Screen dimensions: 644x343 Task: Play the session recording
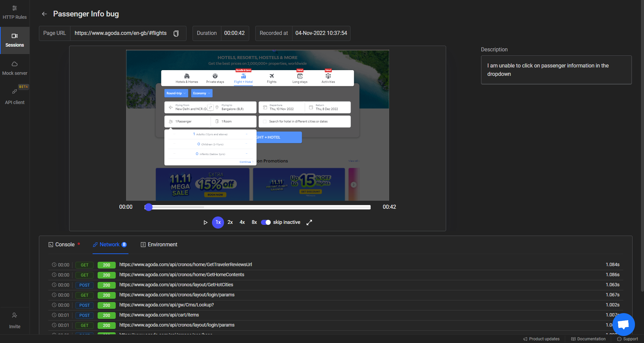pos(205,223)
